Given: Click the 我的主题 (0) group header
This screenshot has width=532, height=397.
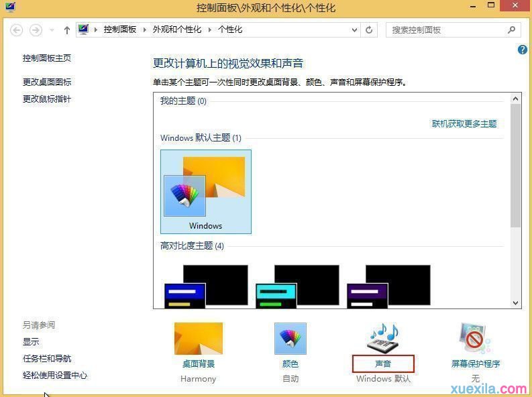Looking at the screenshot, I should 183,101.
